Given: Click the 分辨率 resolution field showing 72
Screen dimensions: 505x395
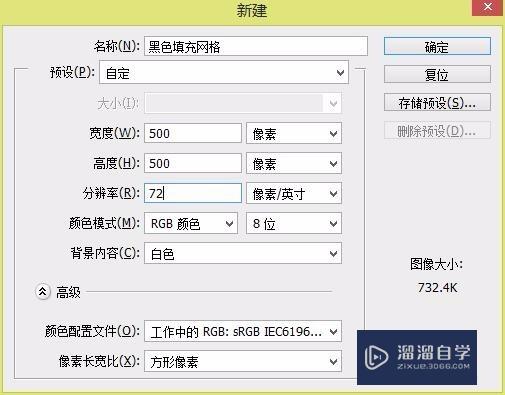Looking at the screenshot, I should (193, 193).
